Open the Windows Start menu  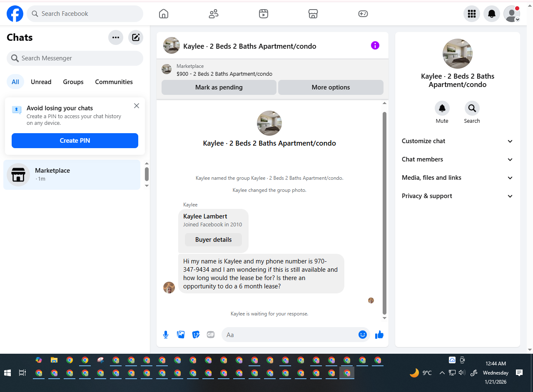click(x=7, y=373)
